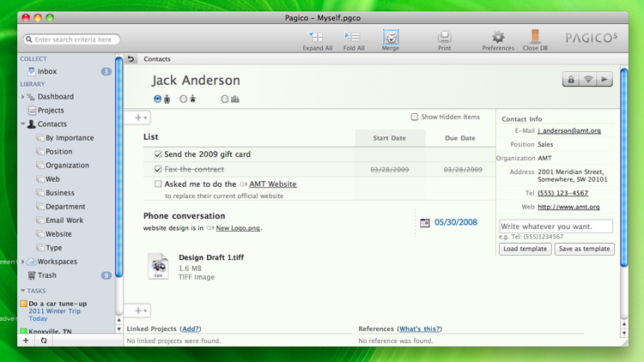Screen dimensions: 644x362
Task: Click the 05/30/2008 date
Action: (x=455, y=222)
